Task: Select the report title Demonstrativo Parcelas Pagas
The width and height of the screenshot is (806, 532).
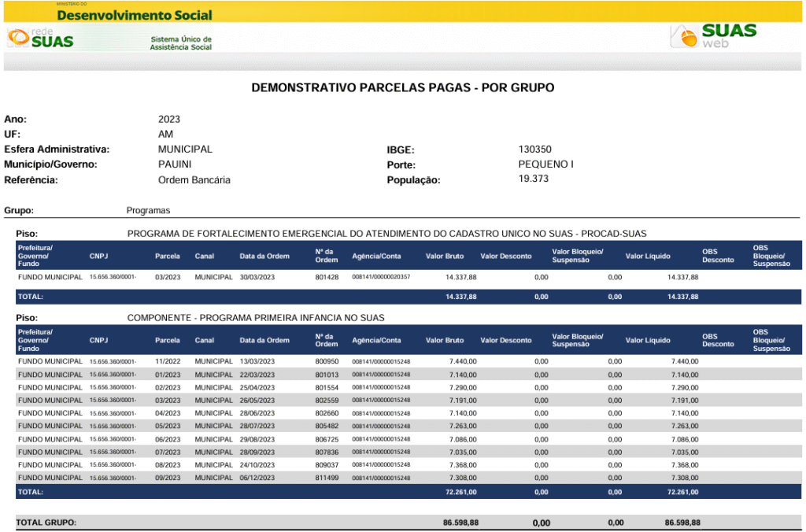Action: point(402,87)
